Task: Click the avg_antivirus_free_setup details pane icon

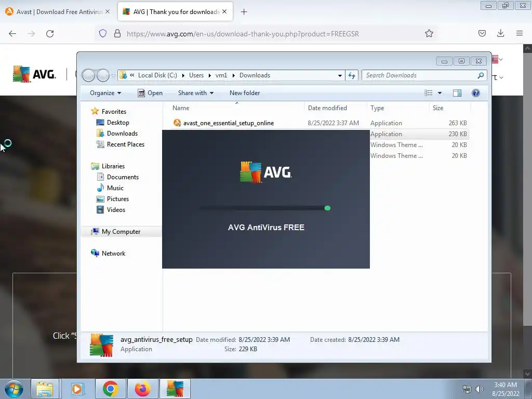Action: tap(101, 345)
